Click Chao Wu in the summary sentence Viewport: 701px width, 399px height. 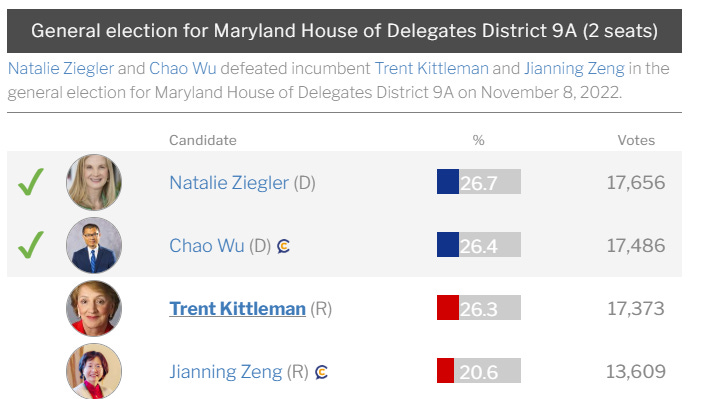[182, 68]
